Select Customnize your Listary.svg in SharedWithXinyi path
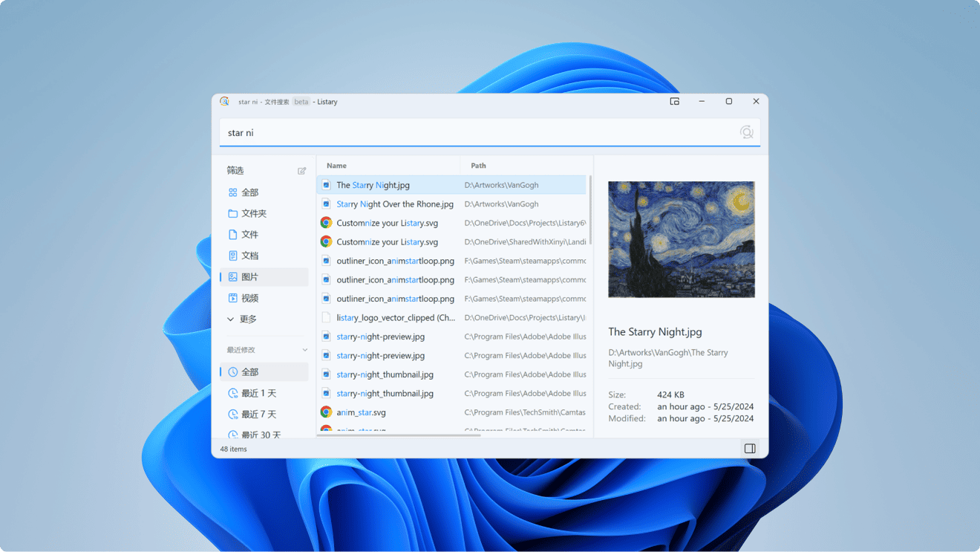980x552 pixels. [451, 242]
